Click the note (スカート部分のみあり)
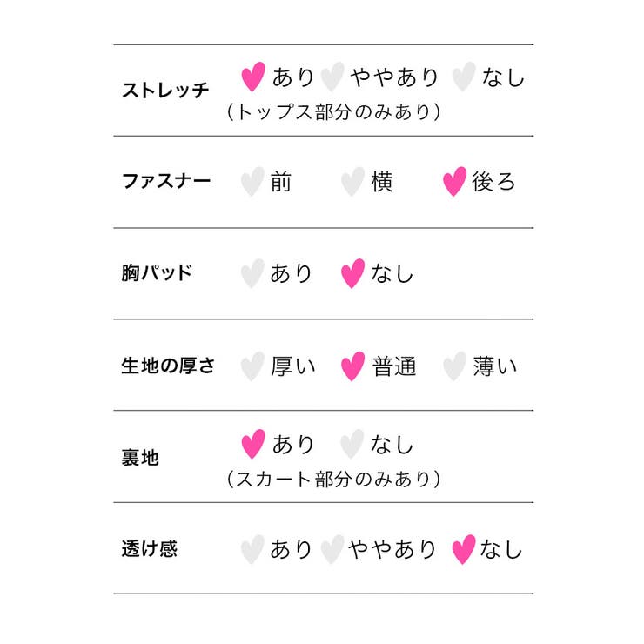Screen dimensions: 644x644 (333, 479)
